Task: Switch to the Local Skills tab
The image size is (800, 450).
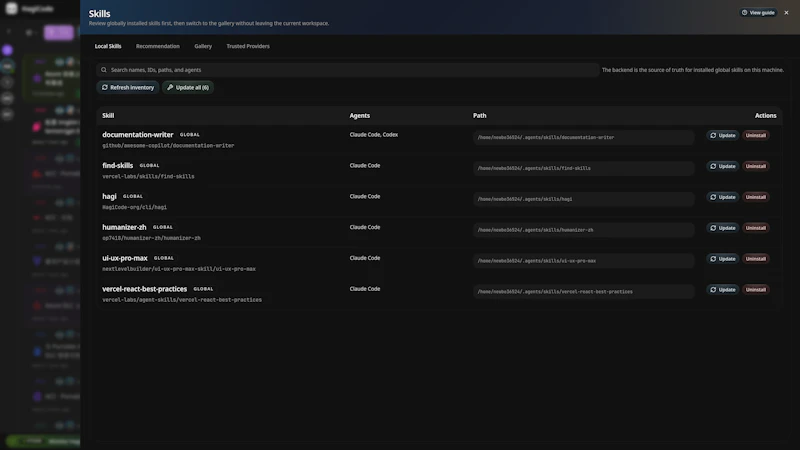Action: tap(108, 46)
